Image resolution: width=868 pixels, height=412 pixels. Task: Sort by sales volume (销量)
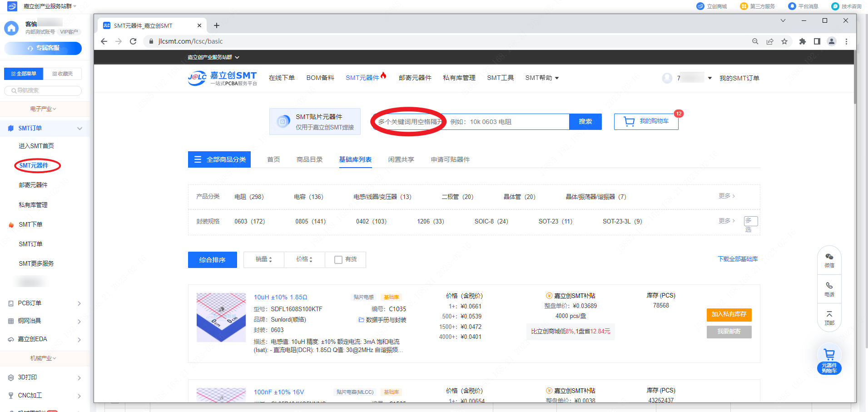point(263,259)
